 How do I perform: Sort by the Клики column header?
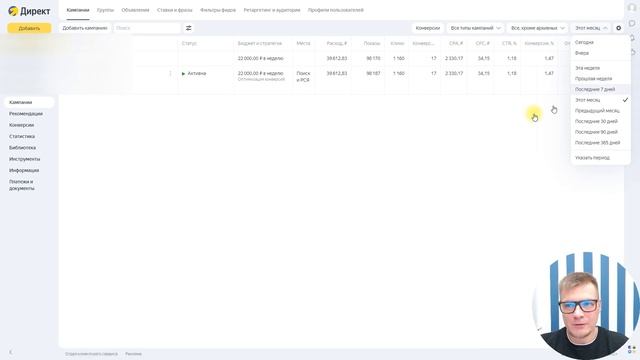pyautogui.click(x=397, y=43)
